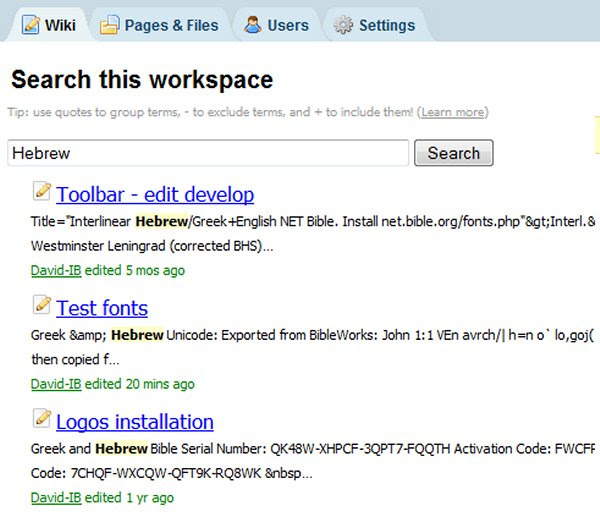Image resolution: width=600 pixels, height=512 pixels.
Task: Open the Settings tab
Action: tap(375, 25)
